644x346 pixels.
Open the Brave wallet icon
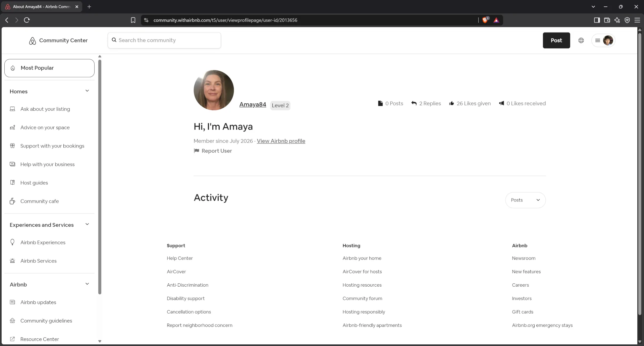(607, 20)
